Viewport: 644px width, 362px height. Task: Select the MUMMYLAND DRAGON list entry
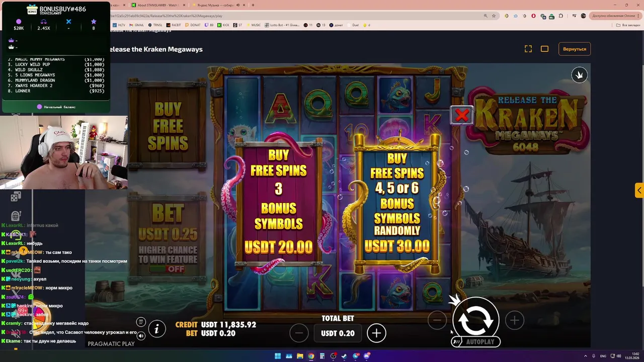pos(56,80)
